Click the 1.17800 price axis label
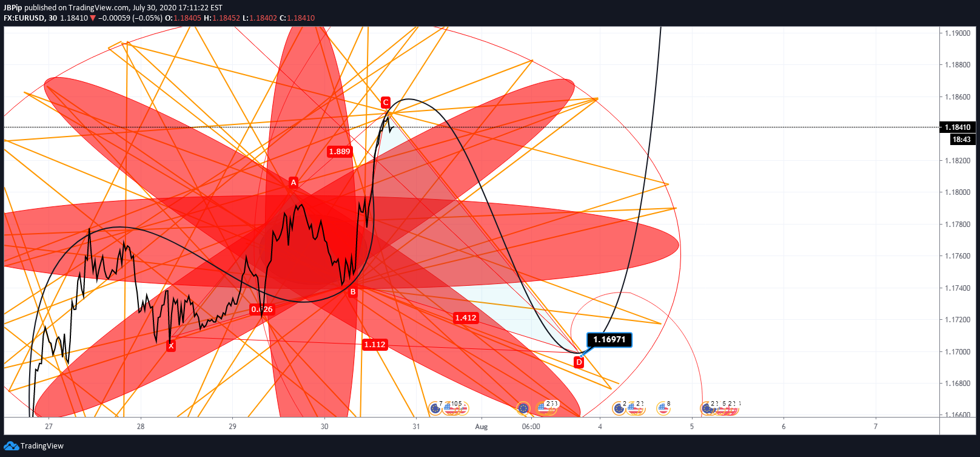Viewport: 980px width, 457px height. (958, 225)
